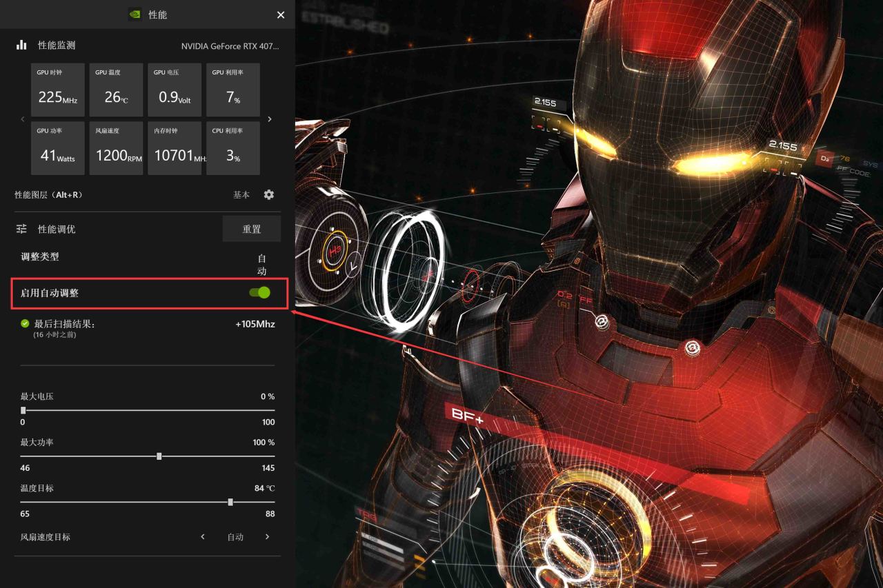Viewport: 883px width, 588px height.
Task: Select next 风扇速度目标 option
Action: 268,537
